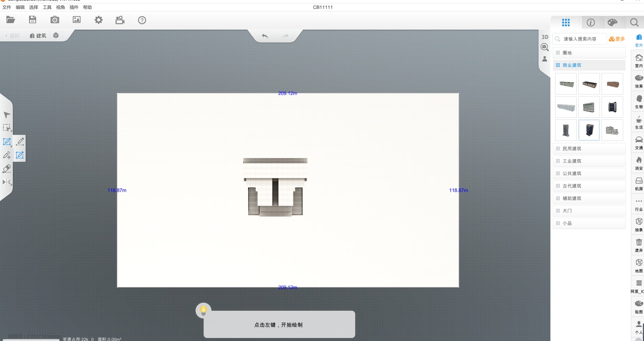Select the dark flat building thumbnail, top row
Screen dimensions: 644x341
589,84
